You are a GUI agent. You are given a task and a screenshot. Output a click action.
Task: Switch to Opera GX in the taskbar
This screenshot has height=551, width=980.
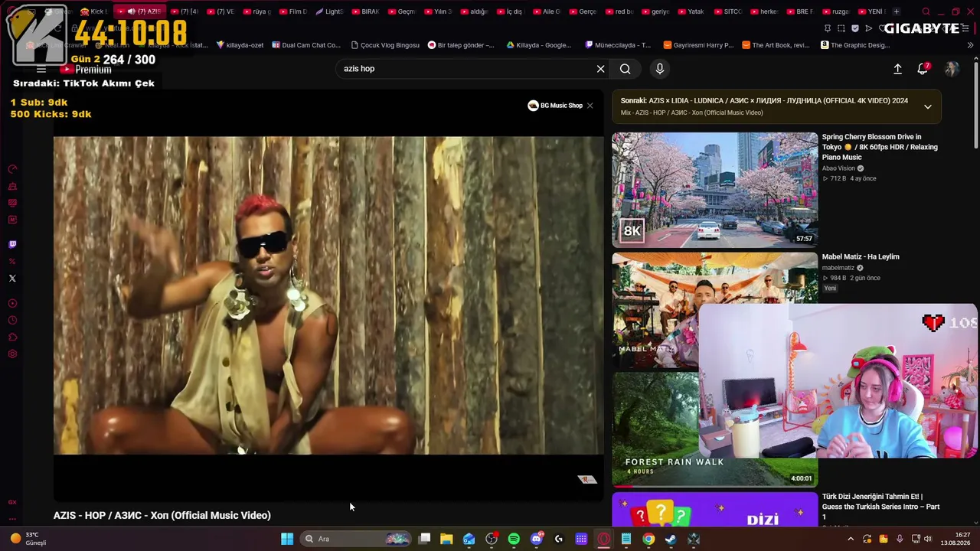(x=604, y=540)
